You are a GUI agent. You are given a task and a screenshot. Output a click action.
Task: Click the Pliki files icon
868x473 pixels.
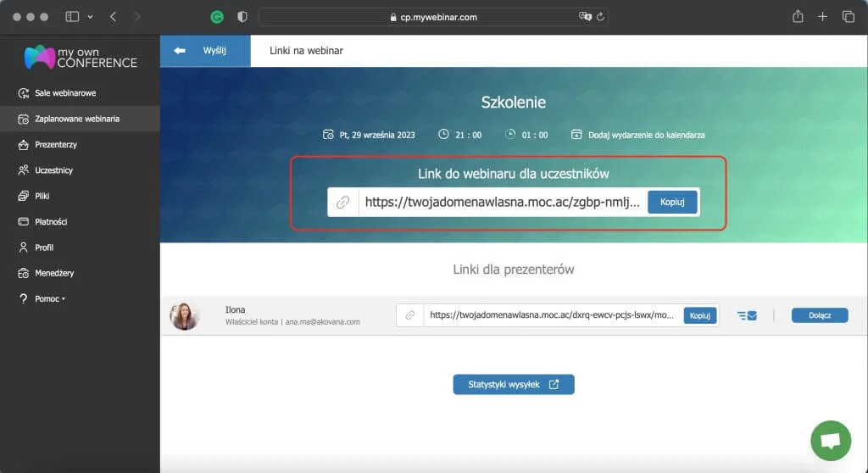pyautogui.click(x=23, y=196)
